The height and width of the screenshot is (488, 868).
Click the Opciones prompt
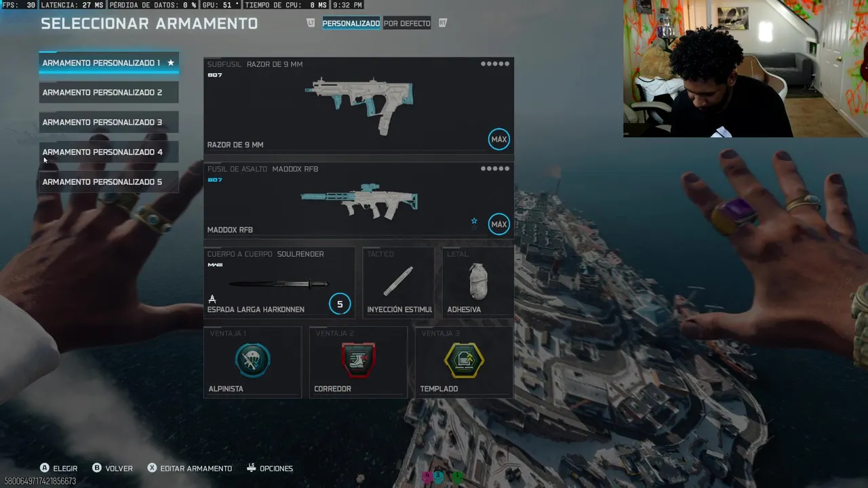[x=270, y=468]
